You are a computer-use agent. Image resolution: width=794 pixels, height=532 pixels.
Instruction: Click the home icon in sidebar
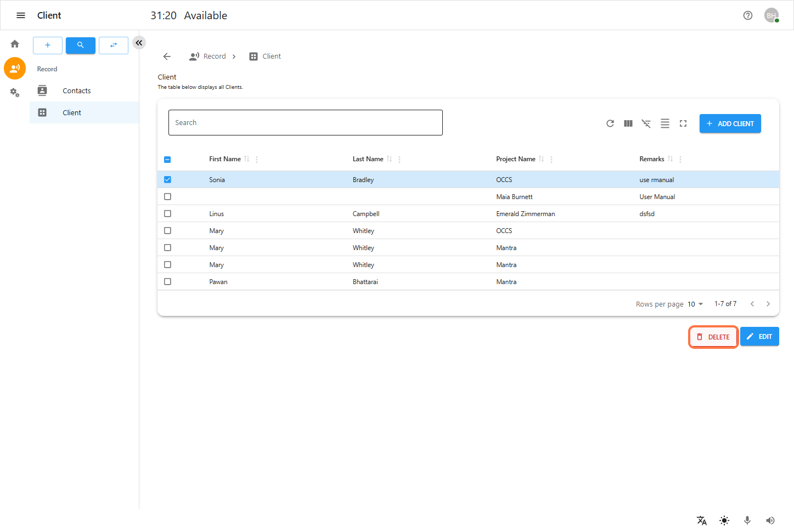15,44
